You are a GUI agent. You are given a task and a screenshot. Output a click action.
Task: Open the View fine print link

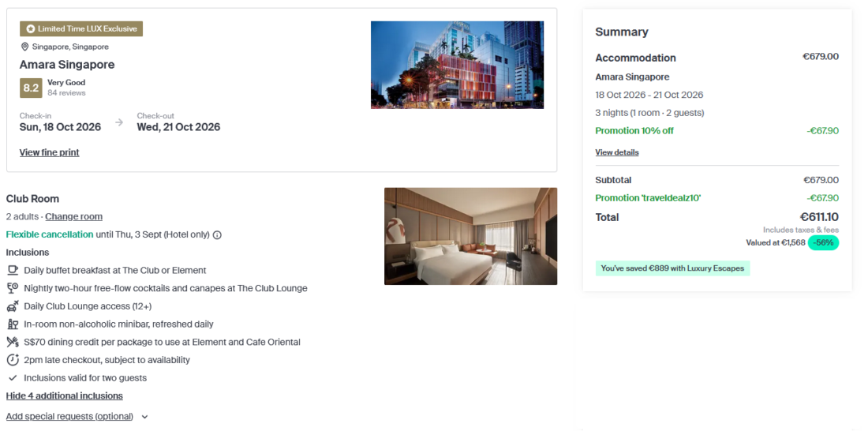click(50, 152)
